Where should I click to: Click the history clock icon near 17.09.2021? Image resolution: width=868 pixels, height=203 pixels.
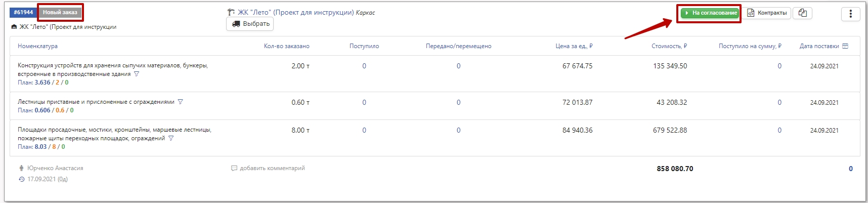click(x=21, y=179)
